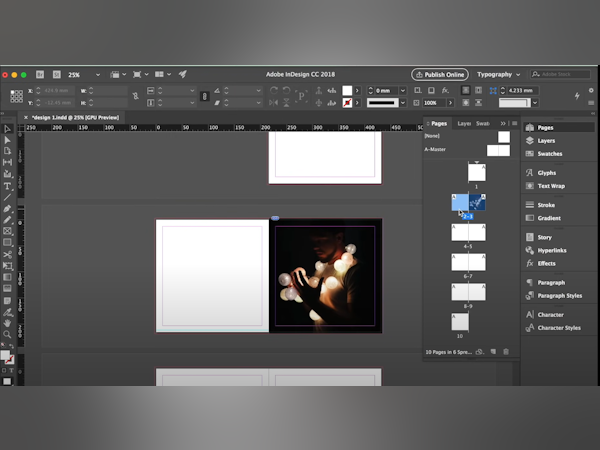This screenshot has height=450, width=600.
Task: Click the edit page size icon in Pages panel
Action: click(479, 352)
